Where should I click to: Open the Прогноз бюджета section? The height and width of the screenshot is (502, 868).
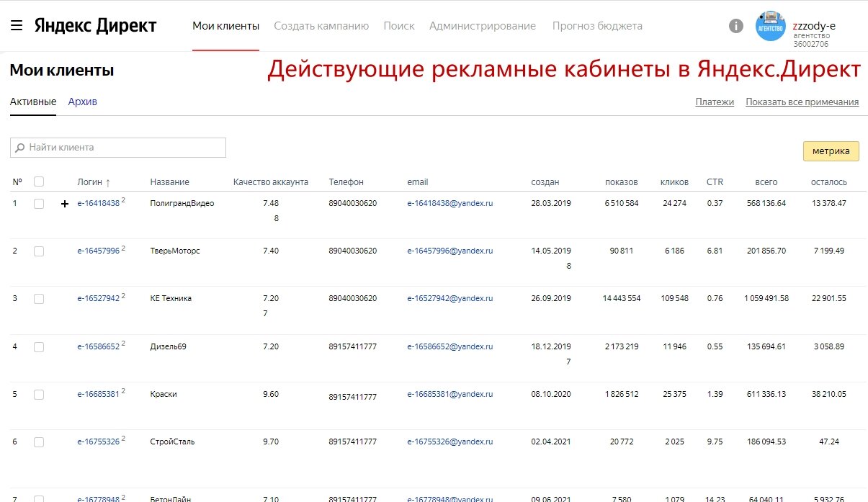coord(596,24)
